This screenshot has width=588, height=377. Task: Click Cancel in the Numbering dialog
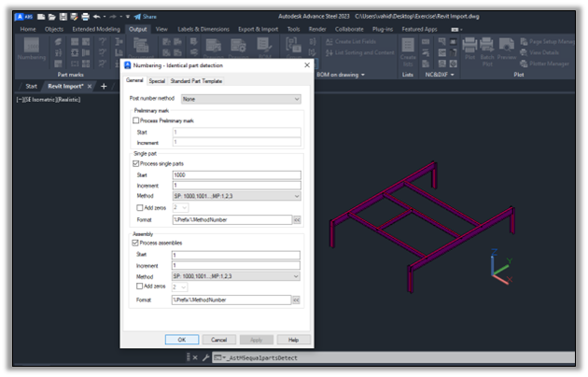(x=219, y=340)
